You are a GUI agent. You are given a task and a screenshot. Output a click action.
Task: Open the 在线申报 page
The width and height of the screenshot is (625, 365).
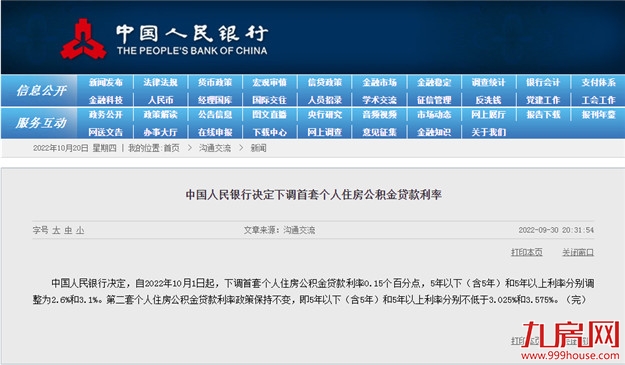click(215, 132)
